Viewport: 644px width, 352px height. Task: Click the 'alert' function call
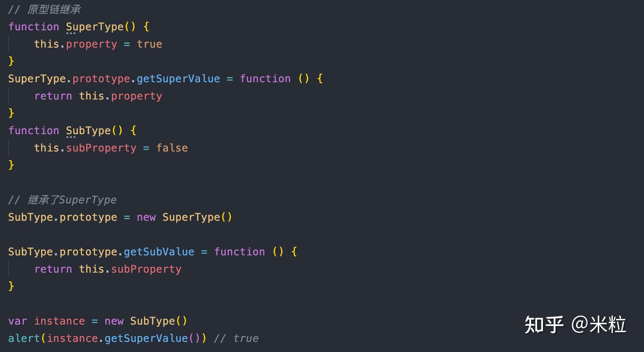tap(24, 339)
